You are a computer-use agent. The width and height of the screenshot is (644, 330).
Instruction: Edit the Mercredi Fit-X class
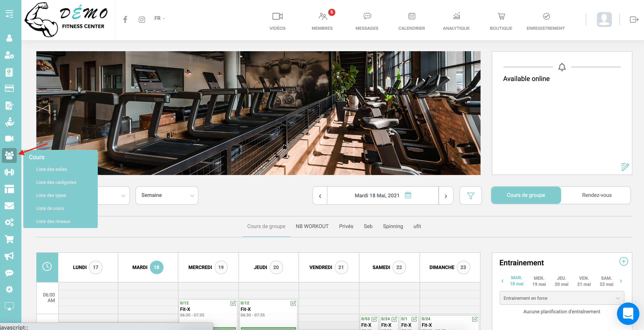[x=233, y=303]
